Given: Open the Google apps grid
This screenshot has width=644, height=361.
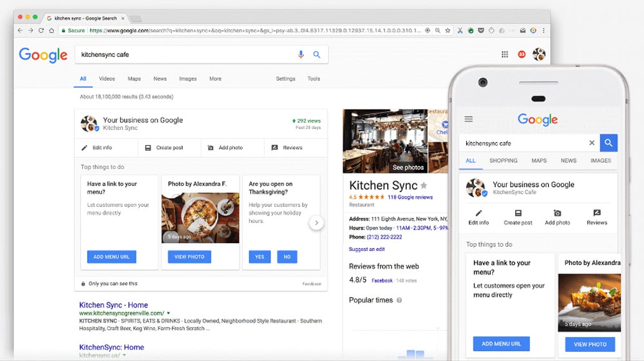Looking at the screenshot, I should (505, 54).
